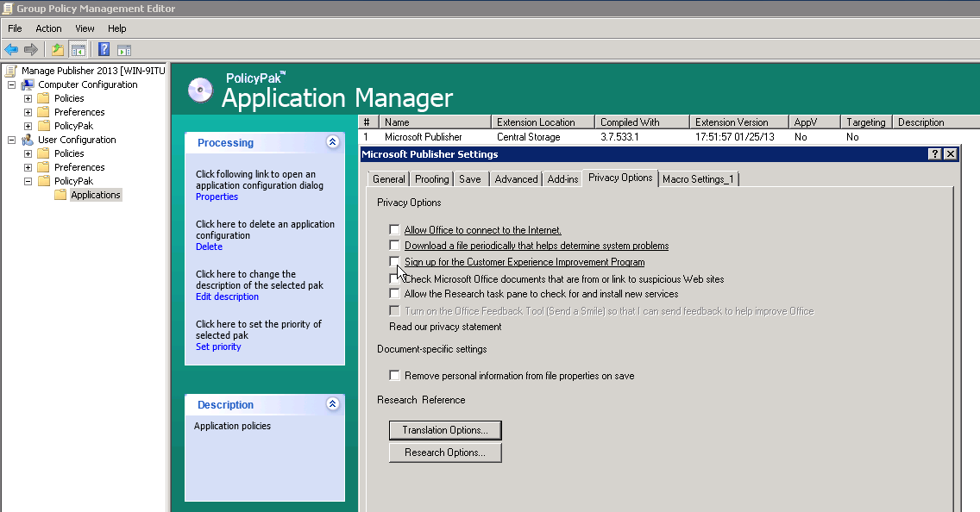This screenshot has height=512, width=980.
Task: Click the Extension Location column header
Action: click(543, 122)
